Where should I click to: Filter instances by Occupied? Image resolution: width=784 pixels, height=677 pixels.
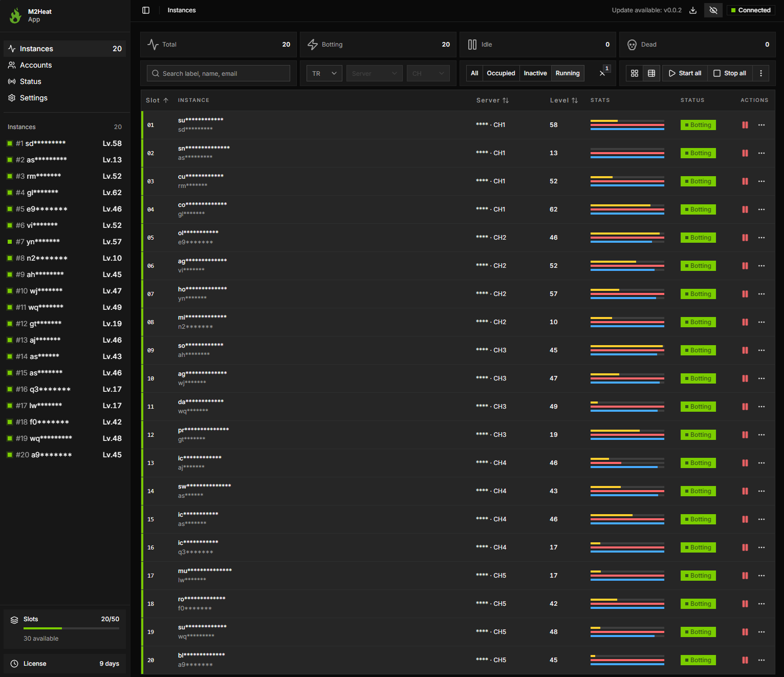501,73
